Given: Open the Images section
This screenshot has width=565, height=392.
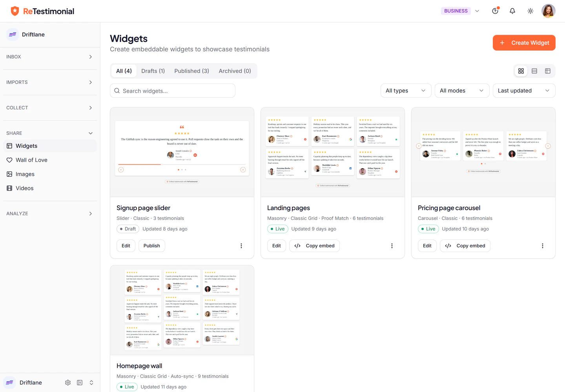Looking at the screenshot, I should tap(50, 174).
